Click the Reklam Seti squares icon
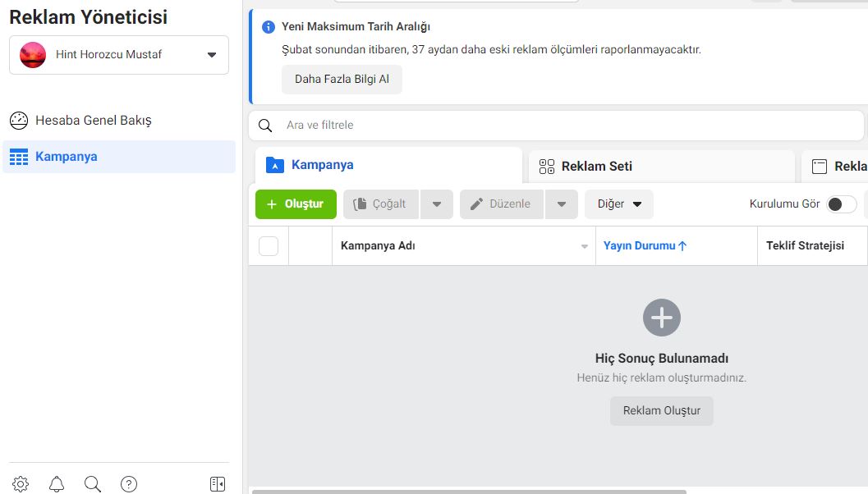868x494 pixels. pos(546,167)
